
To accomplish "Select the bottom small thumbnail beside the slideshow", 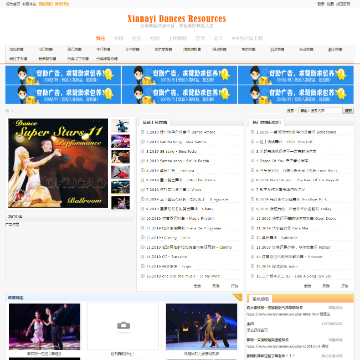I will click(x=120, y=202).
